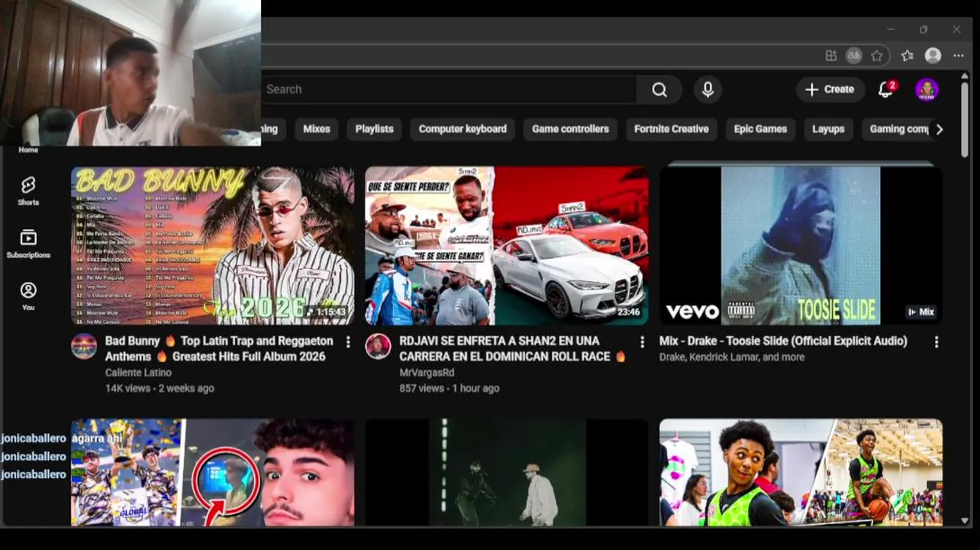The image size is (980, 550).
Task: Open more options for Bad Bunny video
Action: coord(348,341)
